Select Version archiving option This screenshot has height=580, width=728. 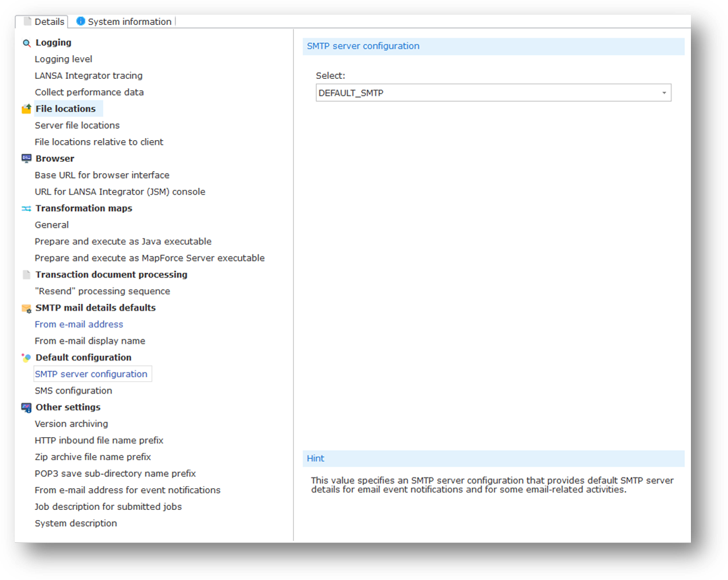click(71, 424)
